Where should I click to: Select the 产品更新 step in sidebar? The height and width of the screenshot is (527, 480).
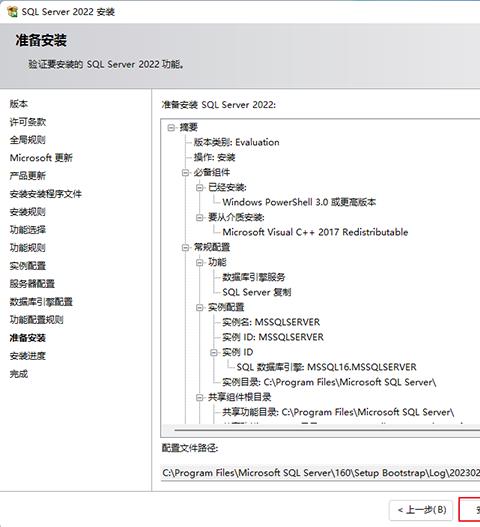point(28,176)
